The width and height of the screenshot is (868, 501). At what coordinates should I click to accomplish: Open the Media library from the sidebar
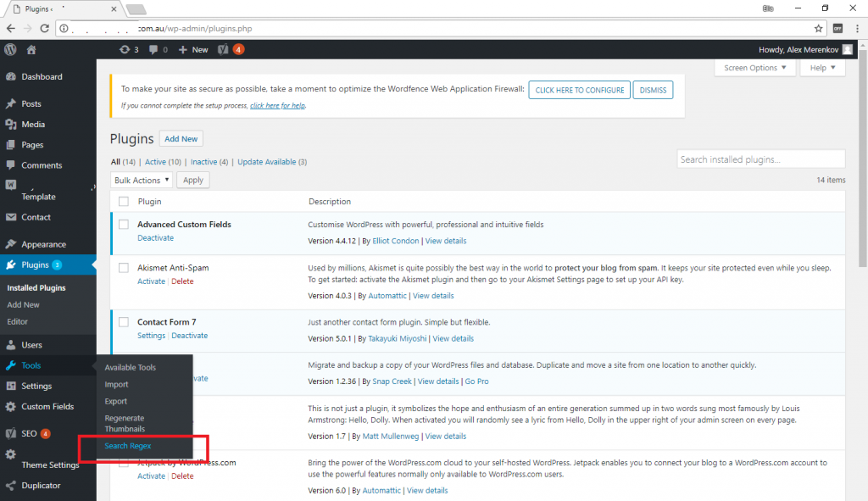(x=25, y=124)
